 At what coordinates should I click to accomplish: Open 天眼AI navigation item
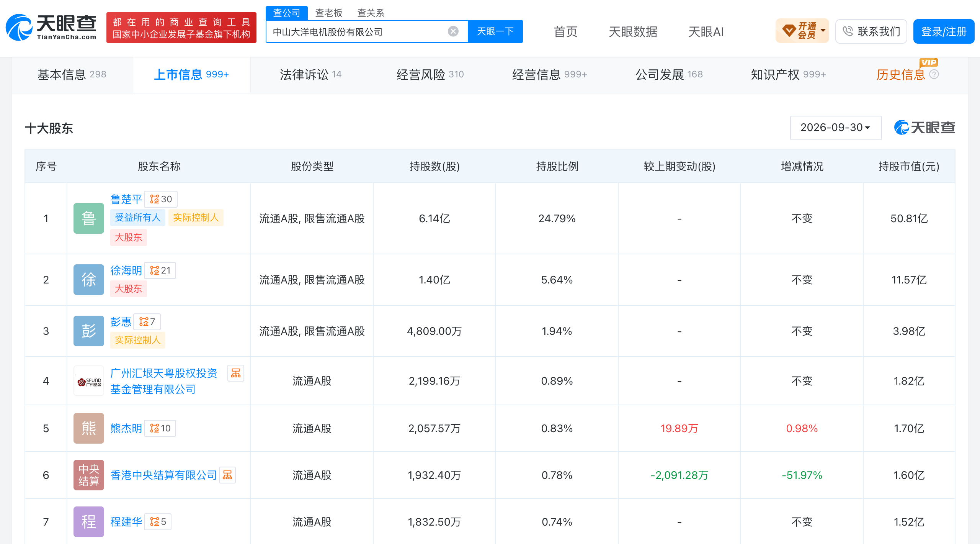(706, 32)
